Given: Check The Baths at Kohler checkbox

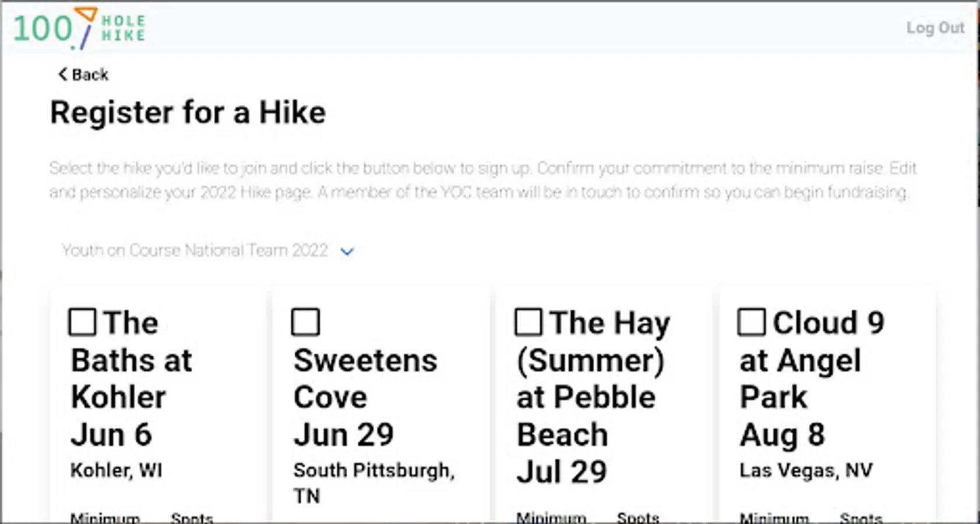Looking at the screenshot, I should [82, 322].
